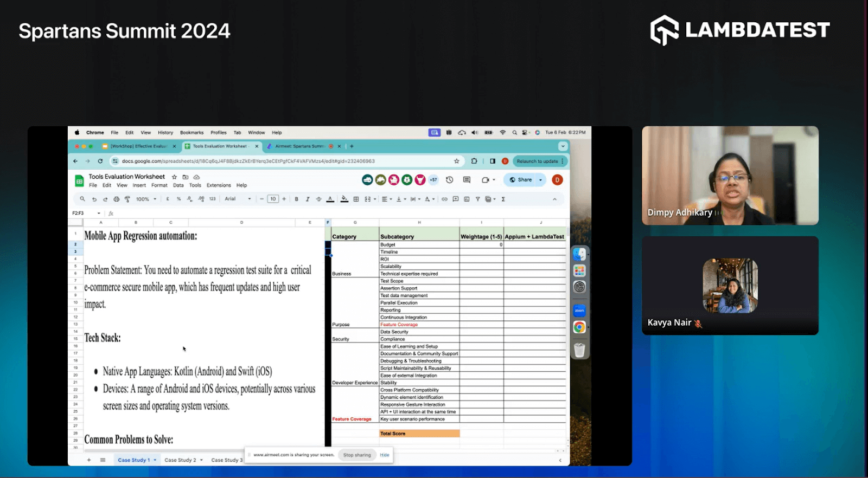The height and width of the screenshot is (478, 868).
Task: Click the Share button
Action: (x=521, y=180)
